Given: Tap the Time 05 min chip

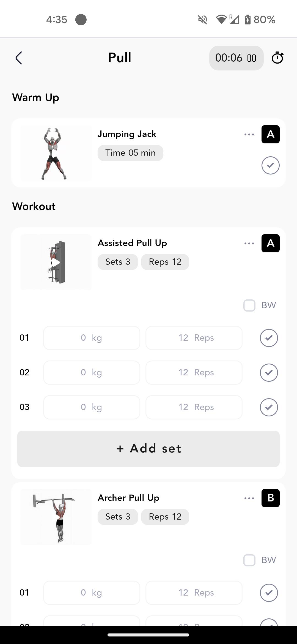Looking at the screenshot, I should coord(130,153).
